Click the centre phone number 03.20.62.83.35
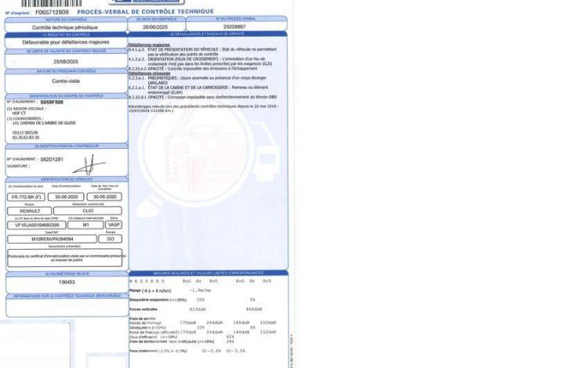 point(26,137)
